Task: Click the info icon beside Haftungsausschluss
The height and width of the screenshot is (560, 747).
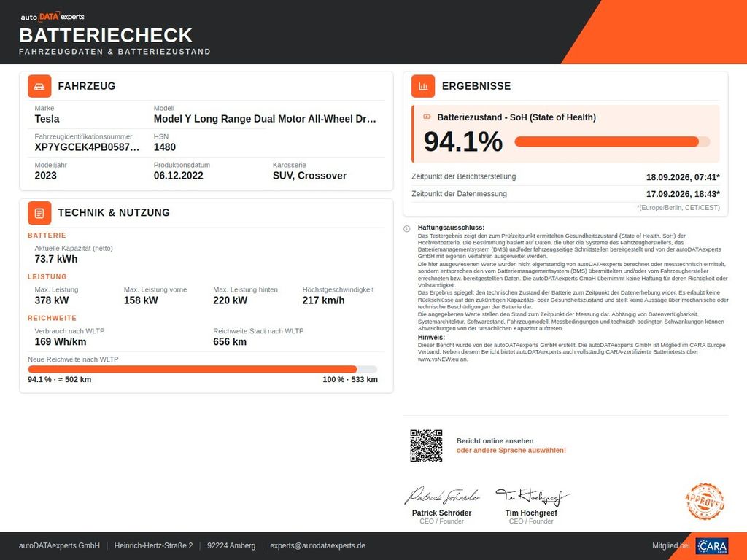Action: tap(407, 228)
